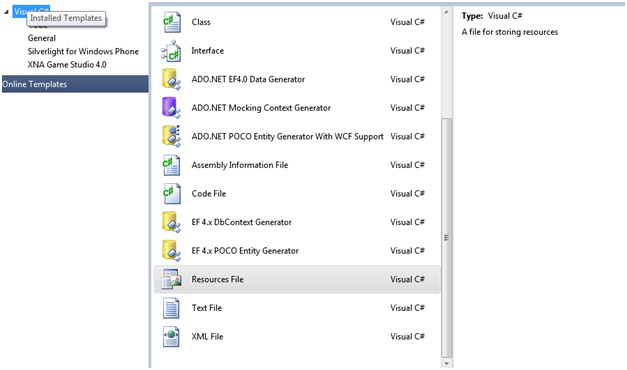The image size is (627, 370).
Task: Click ADO.NET EF4.0 Data Generator icon
Action: (172, 79)
